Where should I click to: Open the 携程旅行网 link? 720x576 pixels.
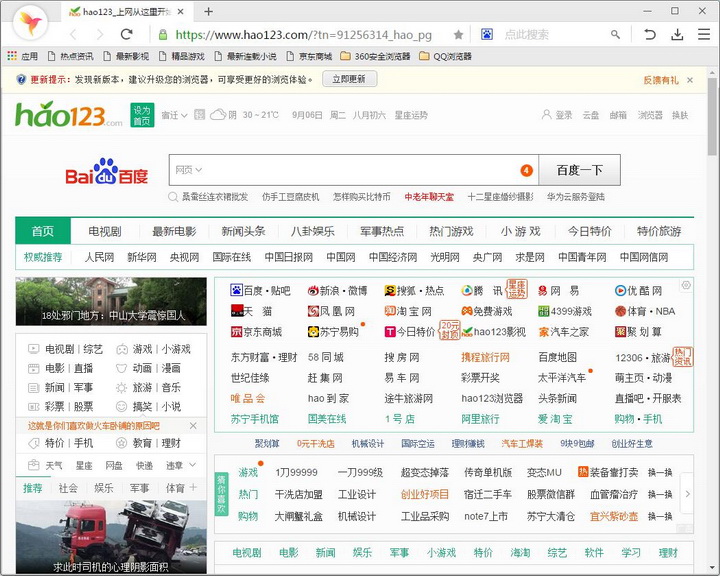click(x=485, y=357)
